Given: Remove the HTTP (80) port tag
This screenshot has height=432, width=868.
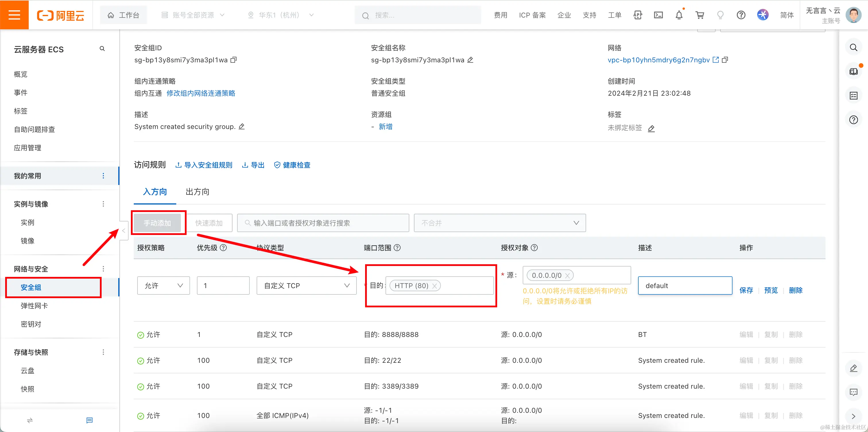Looking at the screenshot, I should 434,286.
